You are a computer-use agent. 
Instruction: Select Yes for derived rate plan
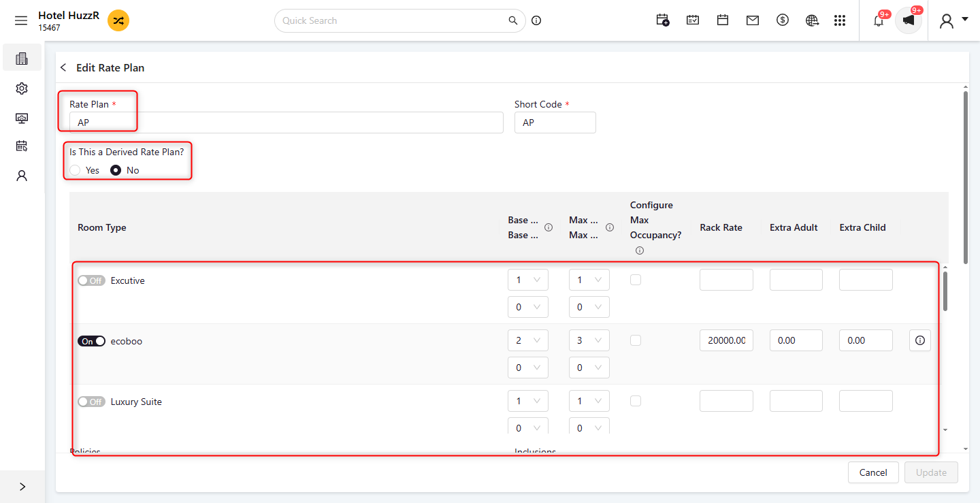76,170
